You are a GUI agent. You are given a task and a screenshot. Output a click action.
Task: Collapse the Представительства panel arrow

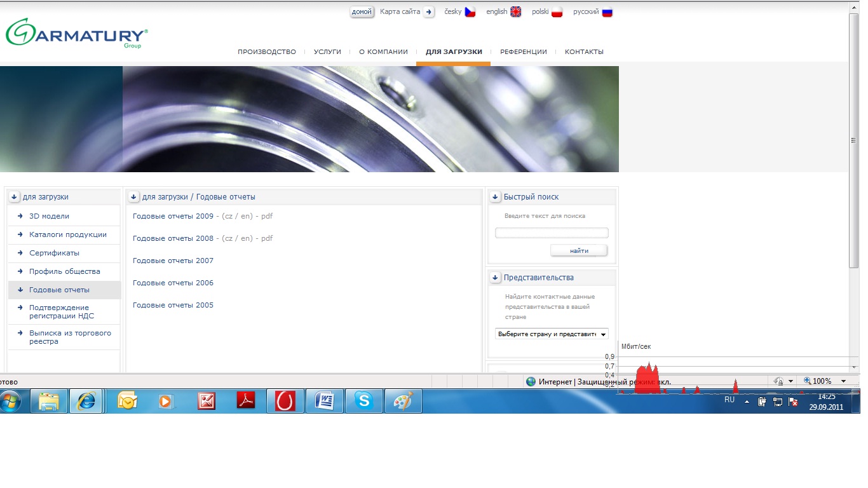click(x=496, y=278)
